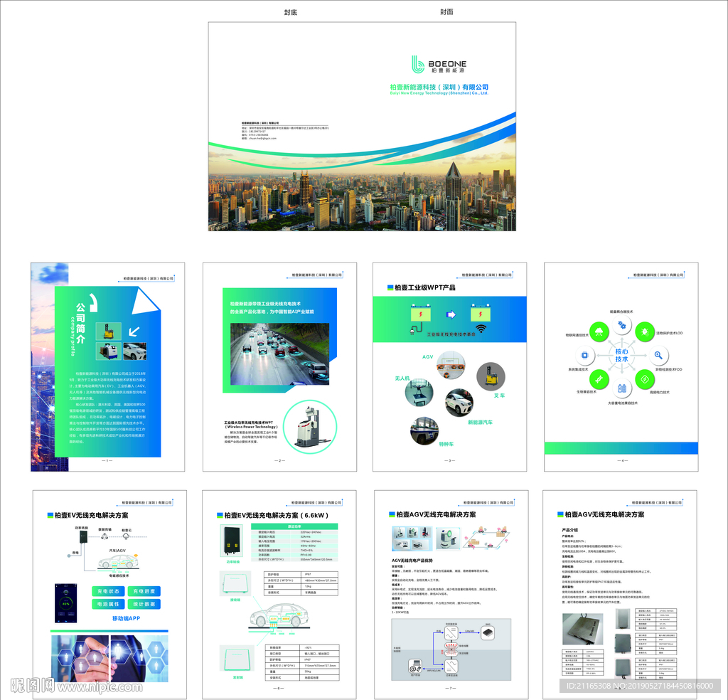728x700 pixels.
Task: Click the green 高频电力技术 icon
Action: pos(645,379)
